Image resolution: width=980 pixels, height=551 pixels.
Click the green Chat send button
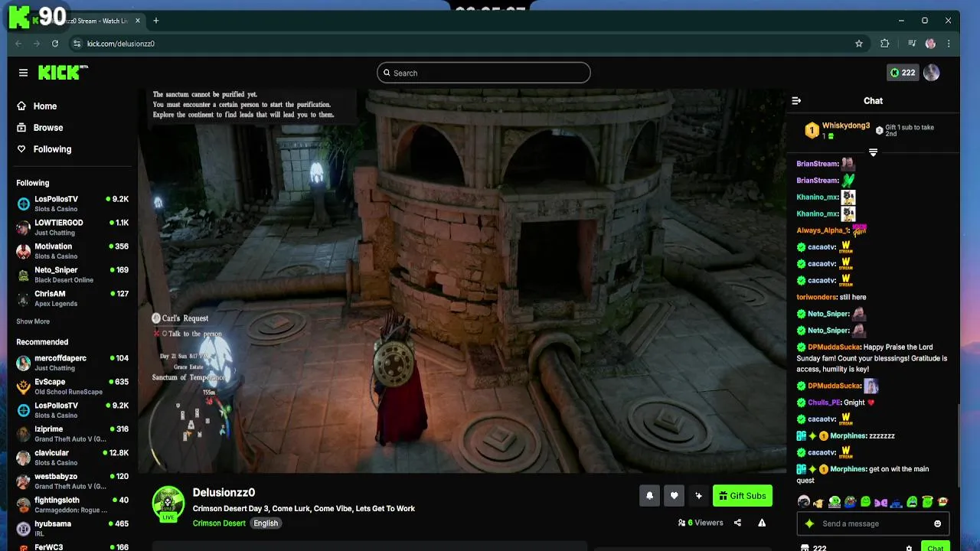pyautogui.click(x=935, y=547)
